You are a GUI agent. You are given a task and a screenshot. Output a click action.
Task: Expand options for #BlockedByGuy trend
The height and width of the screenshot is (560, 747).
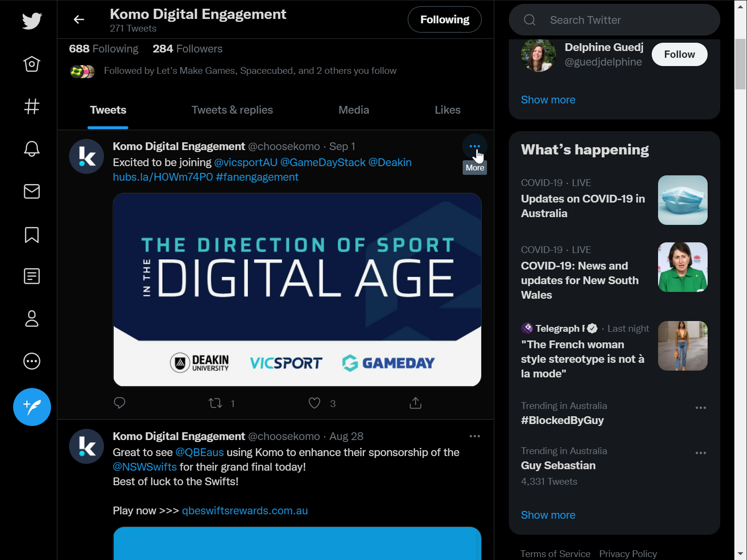700,408
